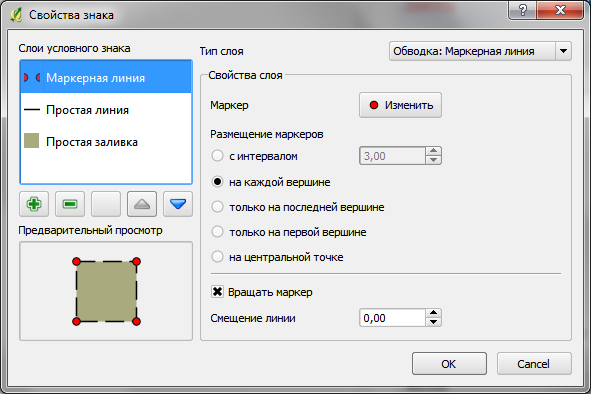Image resolution: width=591 pixels, height=394 pixels.
Task: Click the symbol preview thumbnail
Action: click(x=106, y=291)
